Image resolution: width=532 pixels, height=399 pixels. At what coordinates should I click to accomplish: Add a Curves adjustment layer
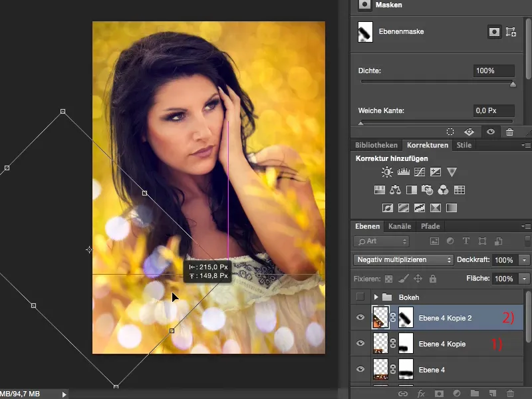pos(419,172)
